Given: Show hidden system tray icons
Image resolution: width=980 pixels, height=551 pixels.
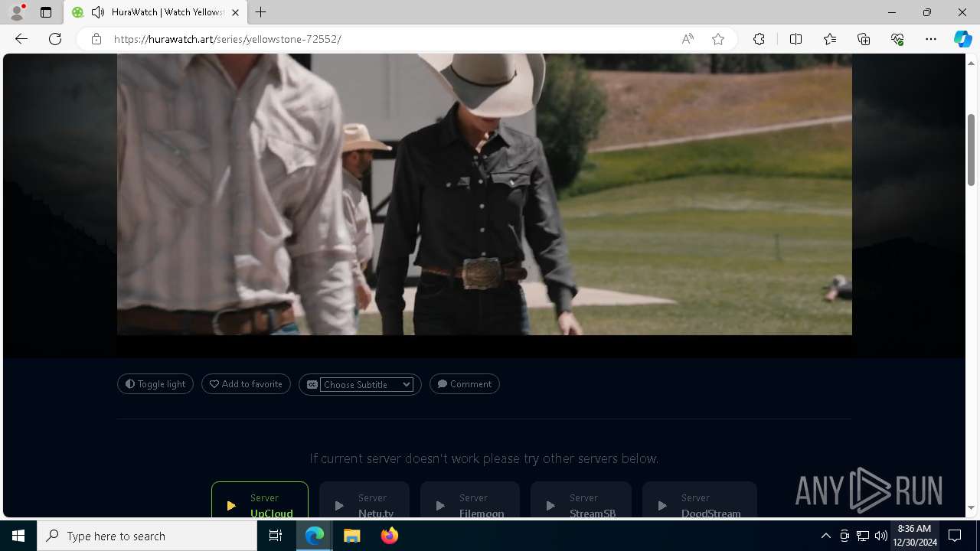Looking at the screenshot, I should click(825, 536).
